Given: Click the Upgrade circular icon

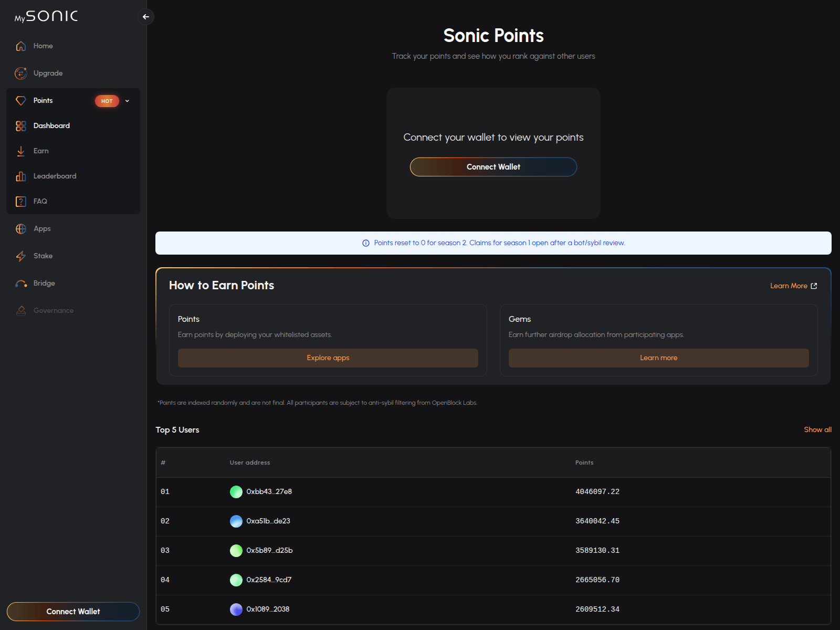Looking at the screenshot, I should pos(21,73).
